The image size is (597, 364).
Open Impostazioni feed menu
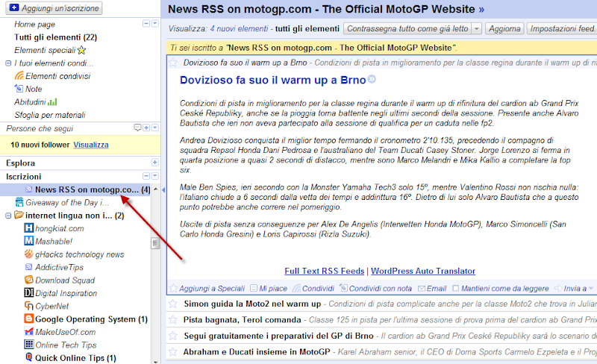click(x=562, y=28)
